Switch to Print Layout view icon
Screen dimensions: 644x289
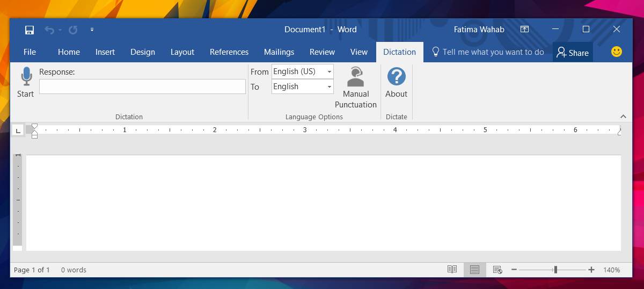click(x=474, y=270)
